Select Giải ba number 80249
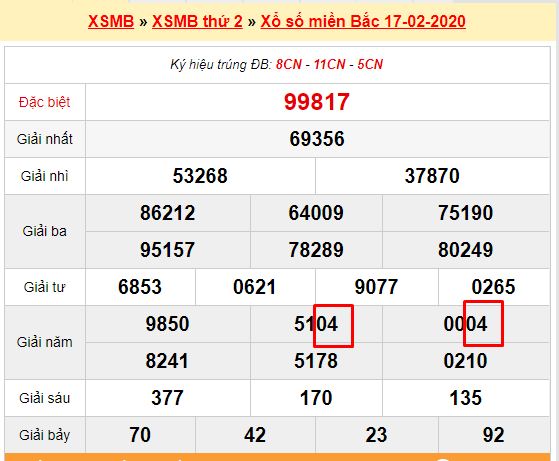 [x=465, y=250]
